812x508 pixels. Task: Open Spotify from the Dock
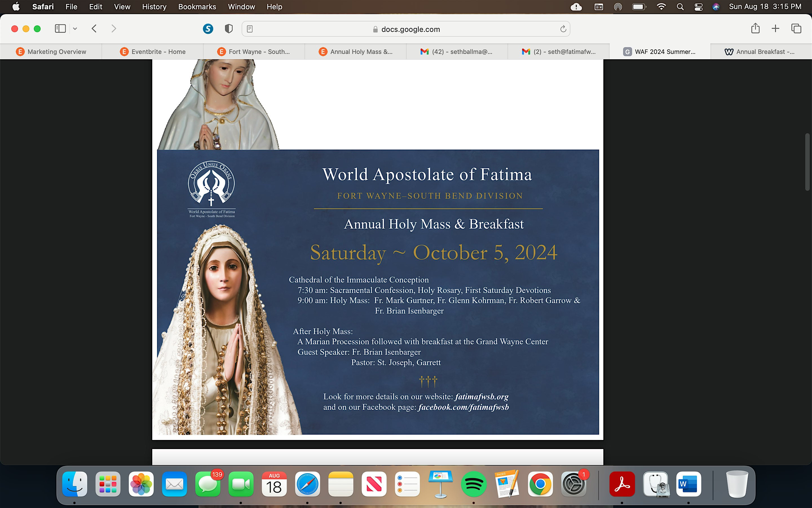pos(474,484)
